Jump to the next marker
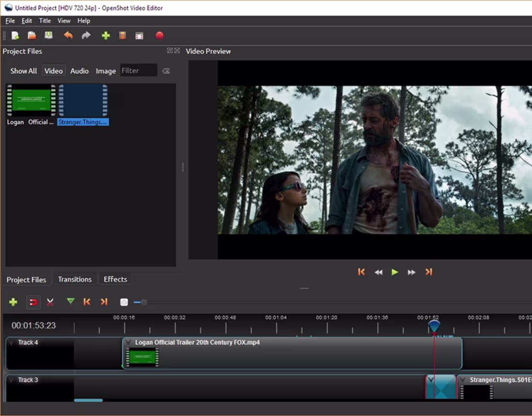Image resolution: width=532 pixels, height=416 pixels. coord(104,302)
